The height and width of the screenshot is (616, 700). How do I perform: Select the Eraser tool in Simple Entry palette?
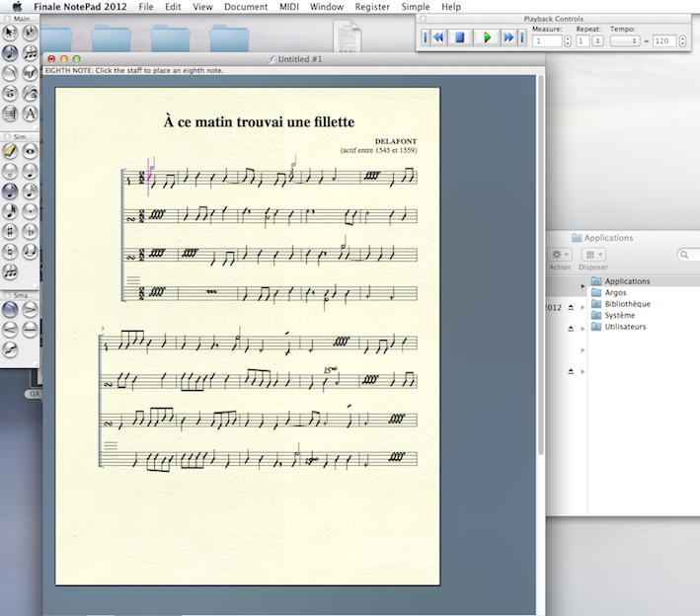[x=10, y=151]
